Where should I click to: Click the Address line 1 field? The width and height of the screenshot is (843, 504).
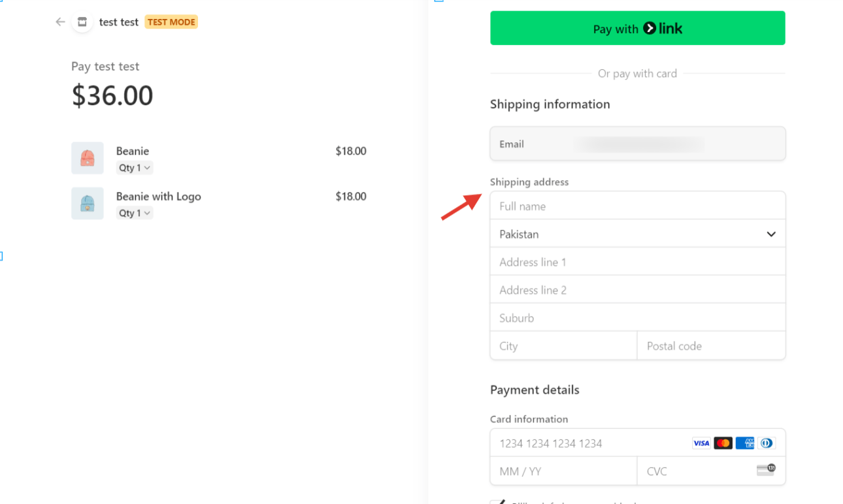pyautogui.click(x=637, y=262)
